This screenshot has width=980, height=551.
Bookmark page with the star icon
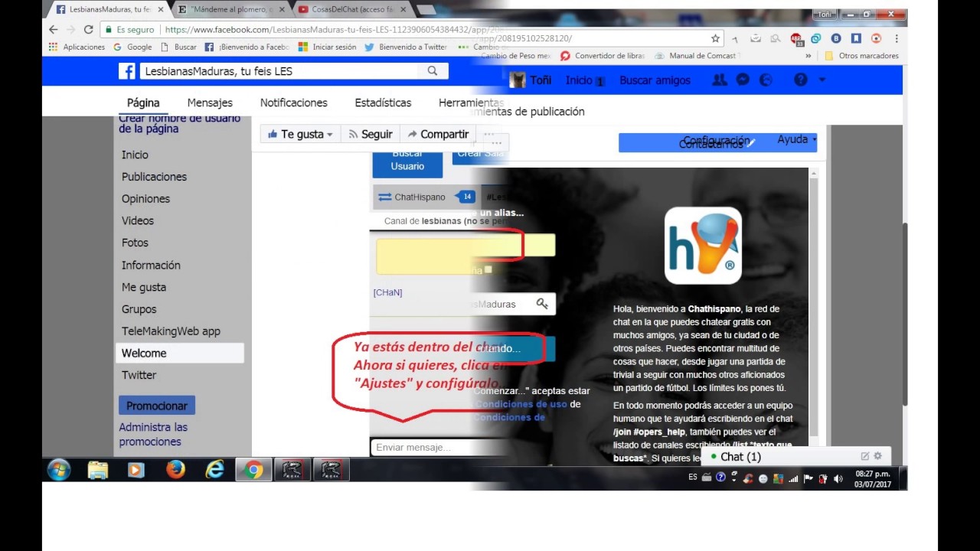coord(715,38)
